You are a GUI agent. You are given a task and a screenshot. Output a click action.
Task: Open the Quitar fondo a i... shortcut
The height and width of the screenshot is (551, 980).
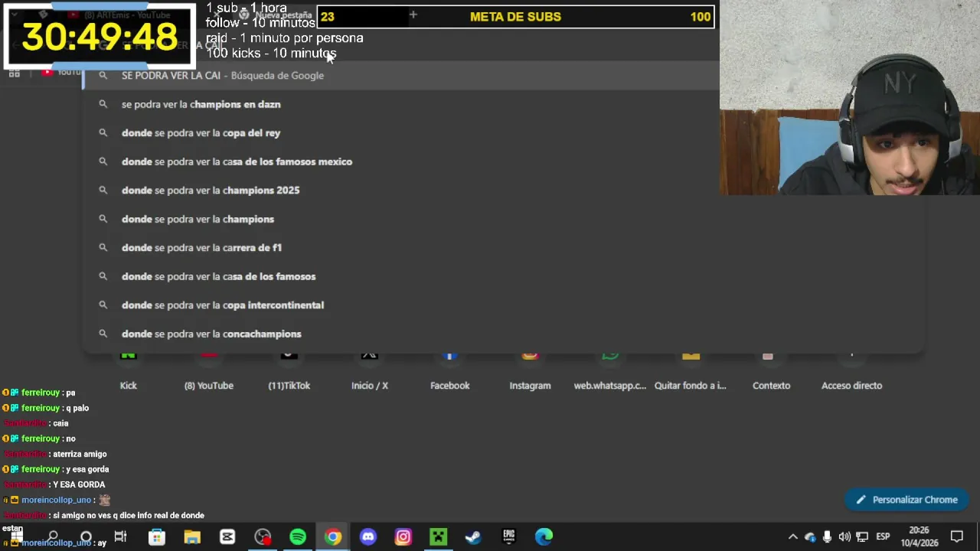pyautogui.click(x=691, y=371)
